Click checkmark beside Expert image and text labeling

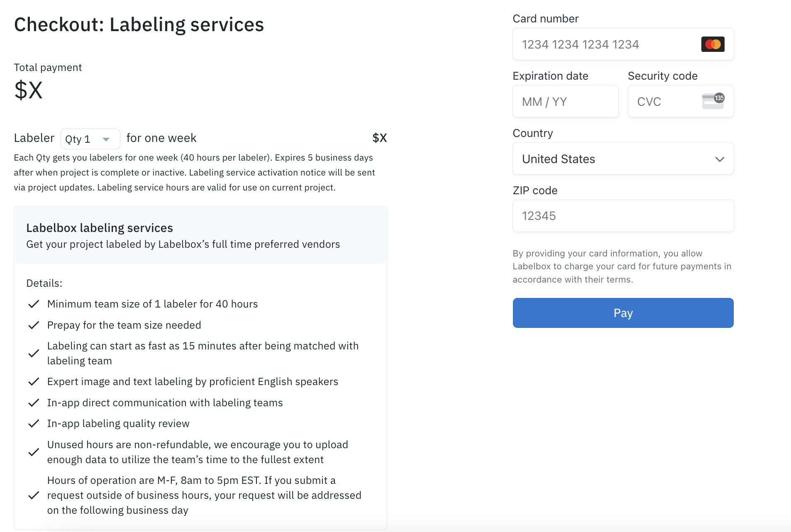pos(34,382)
